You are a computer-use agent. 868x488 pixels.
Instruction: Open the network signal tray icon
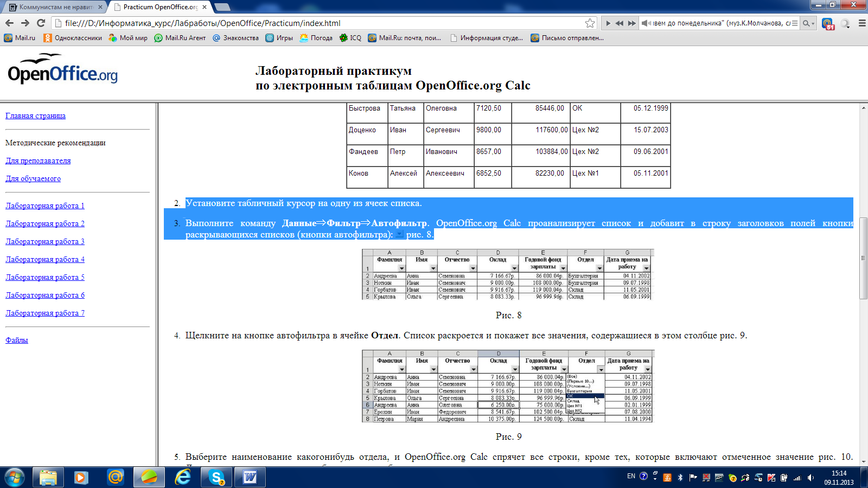[797, 478]
